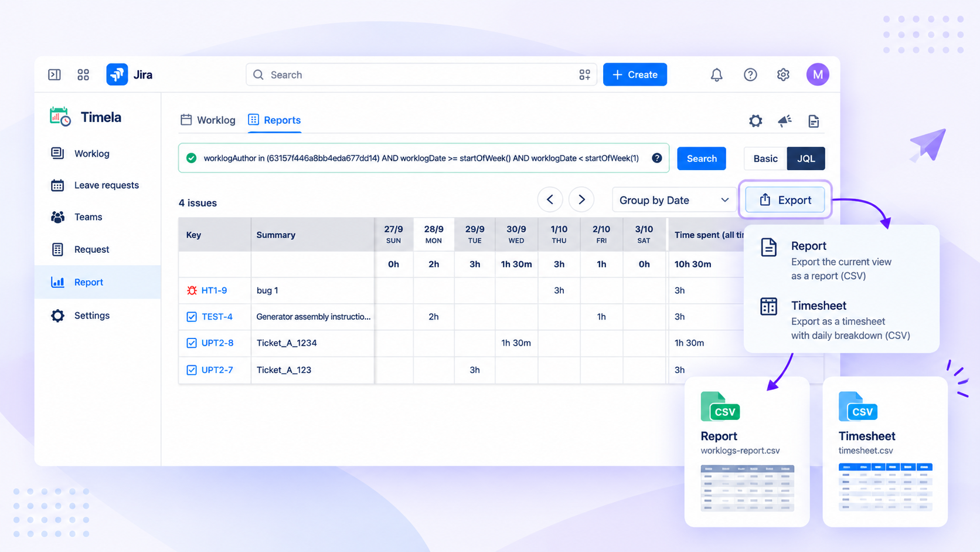980x552 pixels.
Task: Switch to the Worklog tab
Action: click(208, 120)
